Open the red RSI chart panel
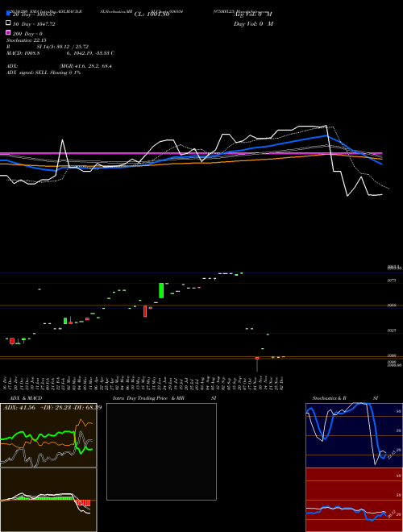 coord(354,500)
